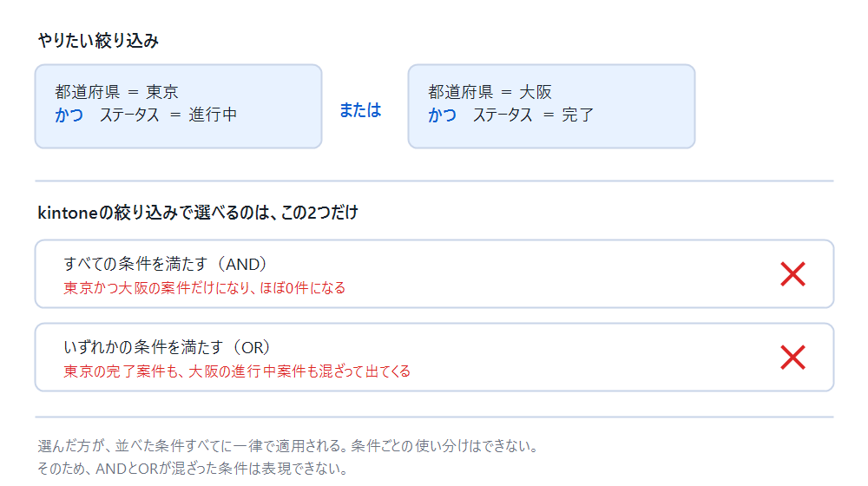Click the 都道府県 = 大阪 text line
This screenshot has height=486, width=868.
pyautogui.click(x=490, y=91)
